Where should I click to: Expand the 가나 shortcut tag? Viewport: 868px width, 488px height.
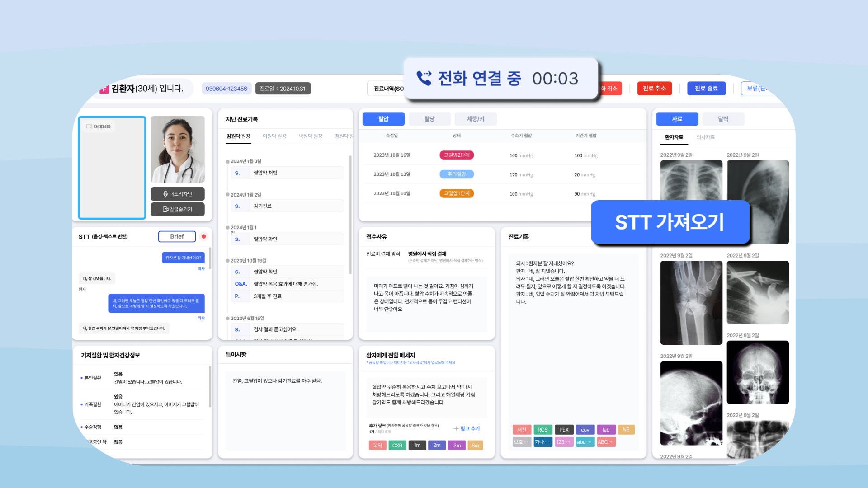(x=542, y=442)
